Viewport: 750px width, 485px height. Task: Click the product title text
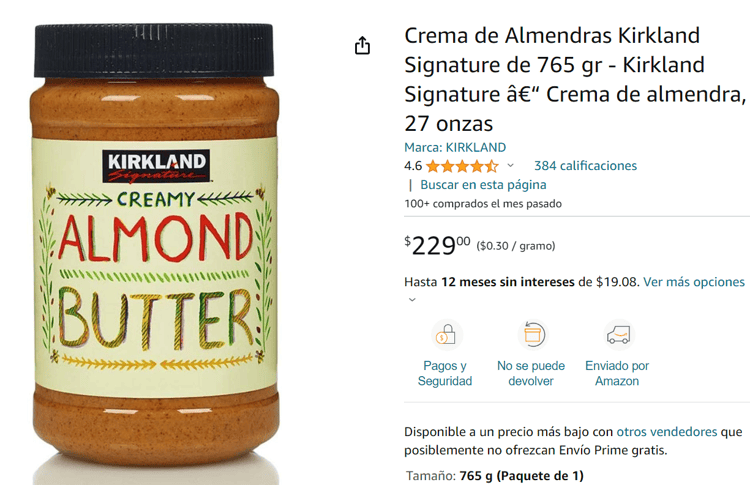[575, 79]
